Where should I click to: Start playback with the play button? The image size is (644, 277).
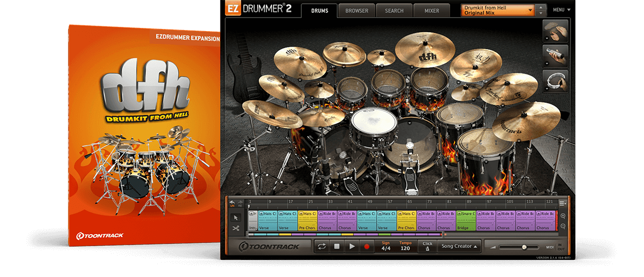pos(352,246)
